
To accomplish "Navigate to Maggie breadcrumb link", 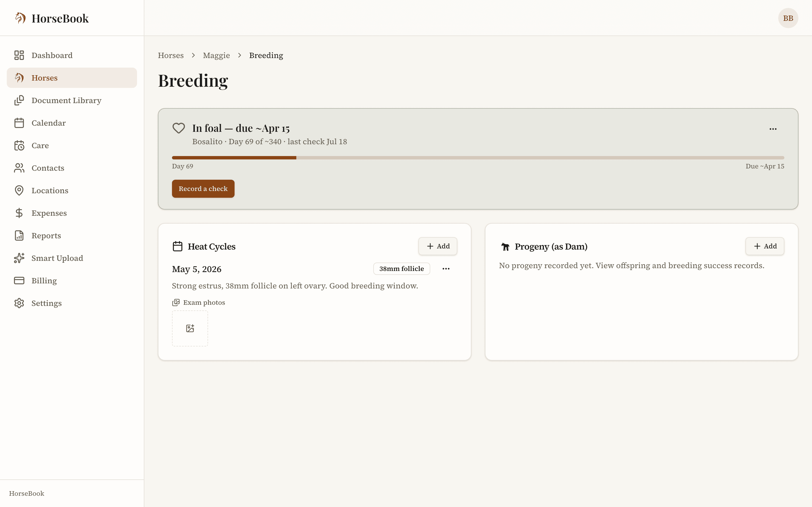I will tap(217, 55).
